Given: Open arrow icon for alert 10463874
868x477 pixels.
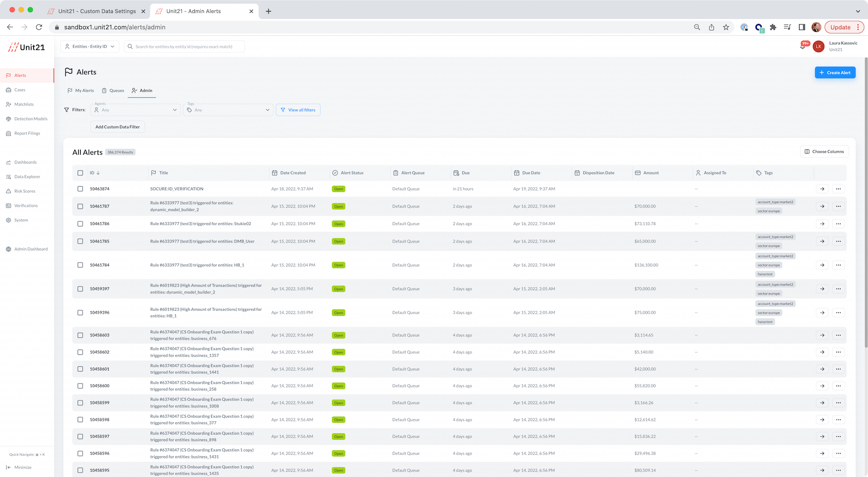Looking at the screenshot, I should click(822, 189).
